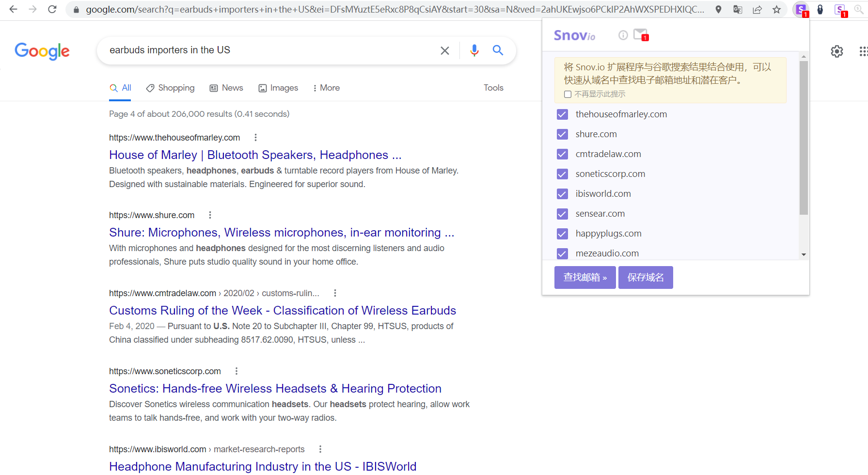Screen dimensions: 868x475
Task: Click the https://www.shure.com URL text
Action: [x=152, y=215]
